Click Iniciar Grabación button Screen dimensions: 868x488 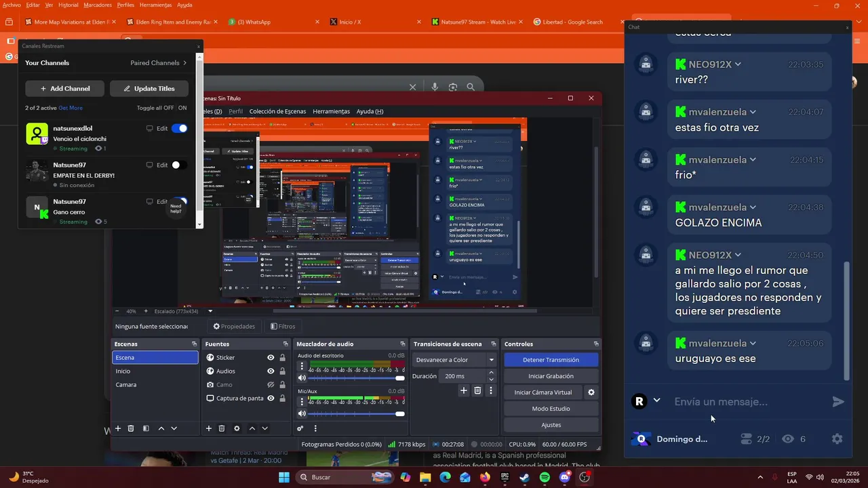click(551, 376)
